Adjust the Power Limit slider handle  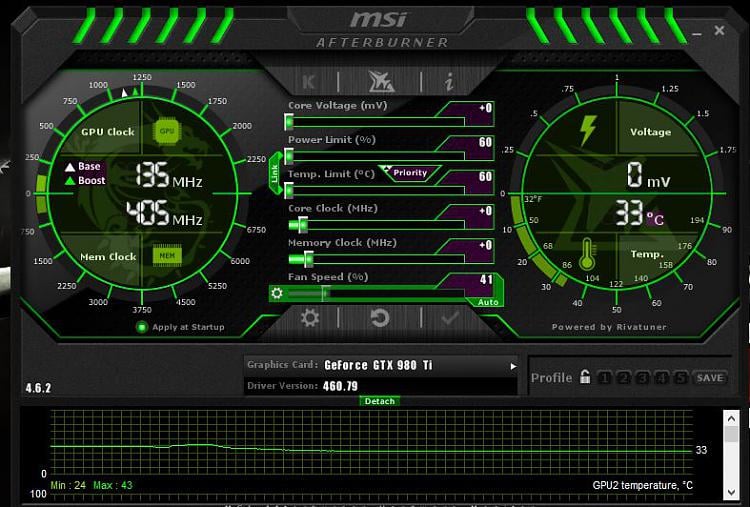[289, 156]
